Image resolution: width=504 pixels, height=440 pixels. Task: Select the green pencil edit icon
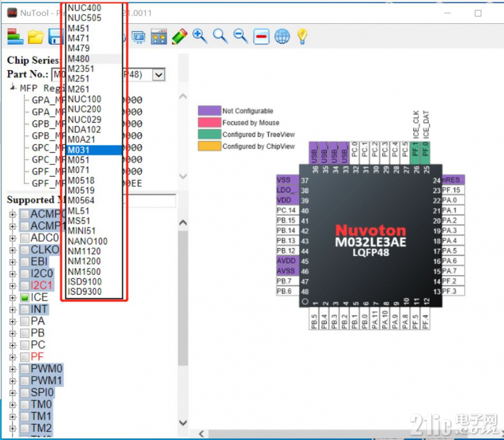(x=180, y=36)
